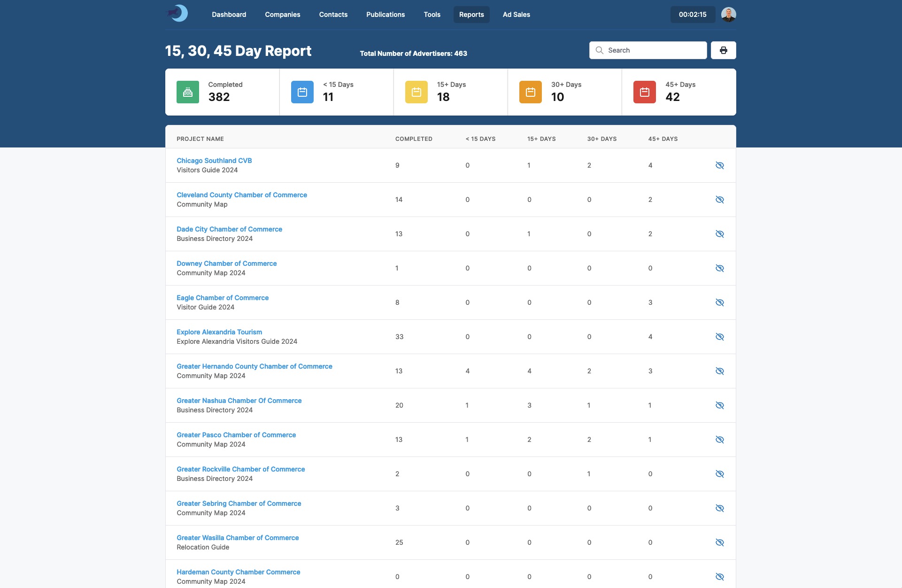902x588 pixels.
Task: Click the < 15 DAYS column header
Action: 480,139
